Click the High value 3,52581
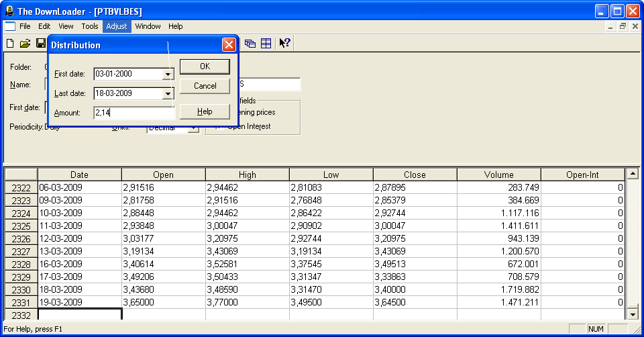This screenshot has height=337, width=644. pyautogui.click(x=248, y=264)
